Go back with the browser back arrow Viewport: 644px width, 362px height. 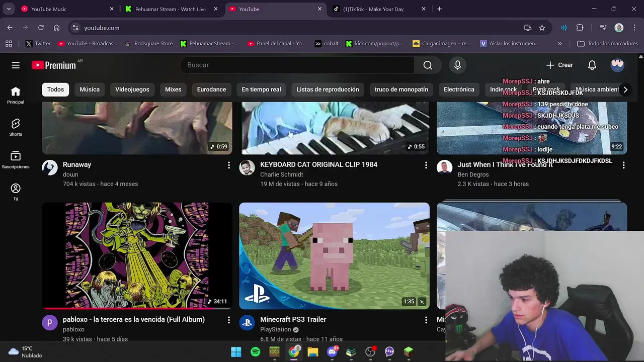10,28
